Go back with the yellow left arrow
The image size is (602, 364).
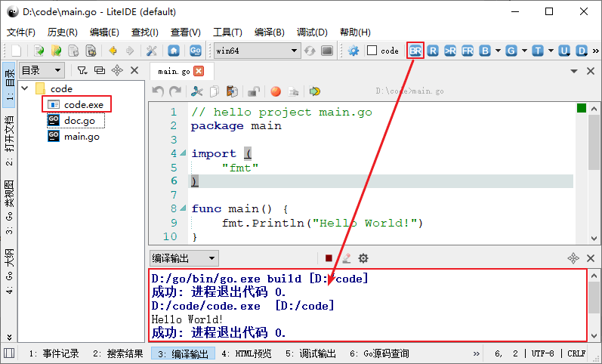pos(113,51)
